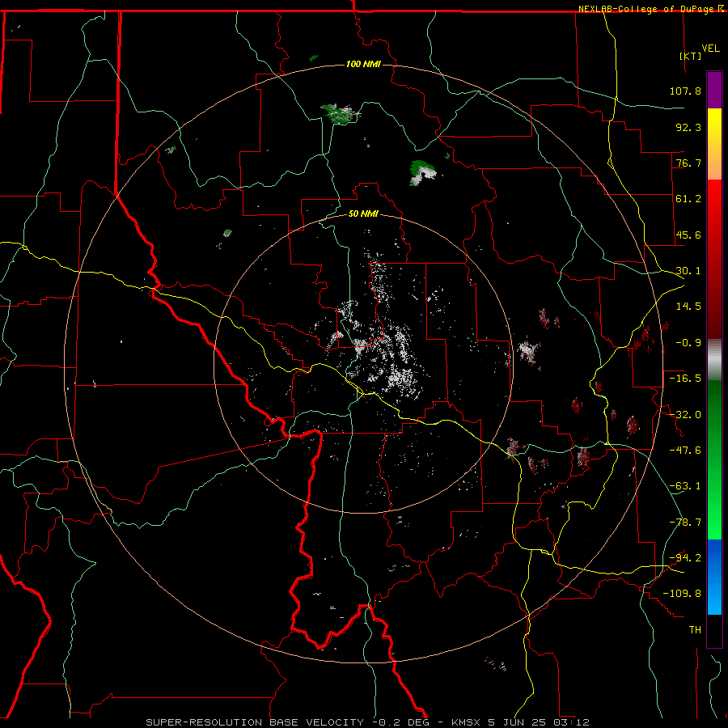The image size is (728, 728).
Task: Click the 76.7 velocity scale value
Action: click(x=688, y=163)
